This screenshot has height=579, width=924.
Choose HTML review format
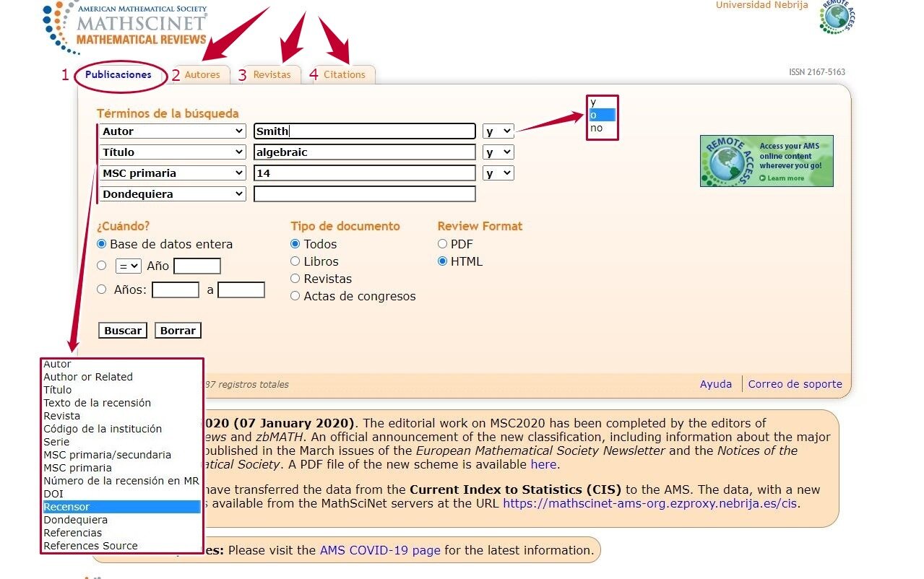tap(443, 261)
